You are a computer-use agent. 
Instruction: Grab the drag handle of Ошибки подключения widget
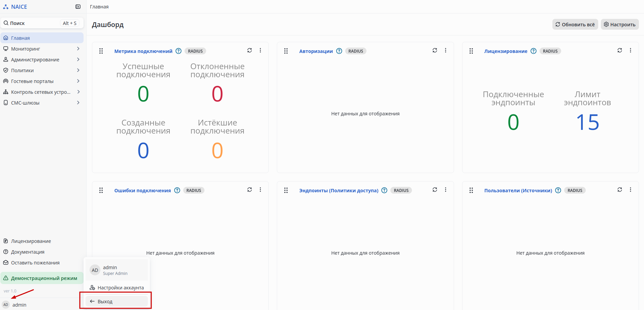click(101, 190)
